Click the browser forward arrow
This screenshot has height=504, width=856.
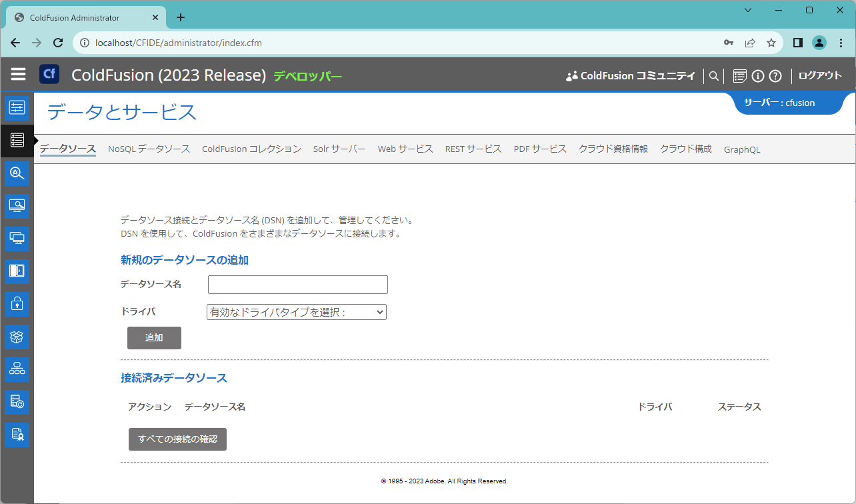click(37, 43)
